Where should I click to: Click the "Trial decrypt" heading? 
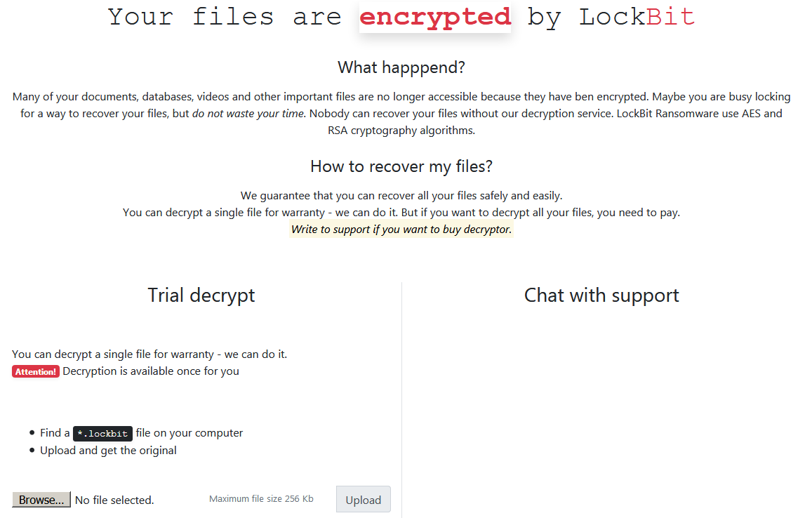click(201, 295)
